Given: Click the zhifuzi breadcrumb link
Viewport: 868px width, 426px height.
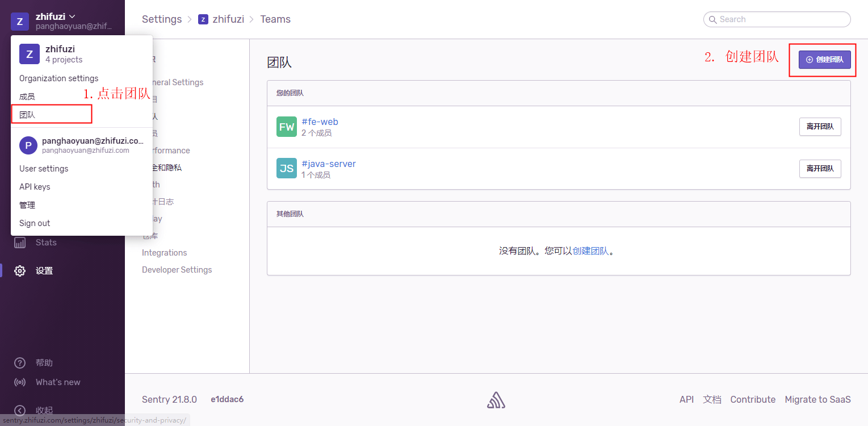Looking at the screenshot, I should pyautogui.click(x=228, y=19).
